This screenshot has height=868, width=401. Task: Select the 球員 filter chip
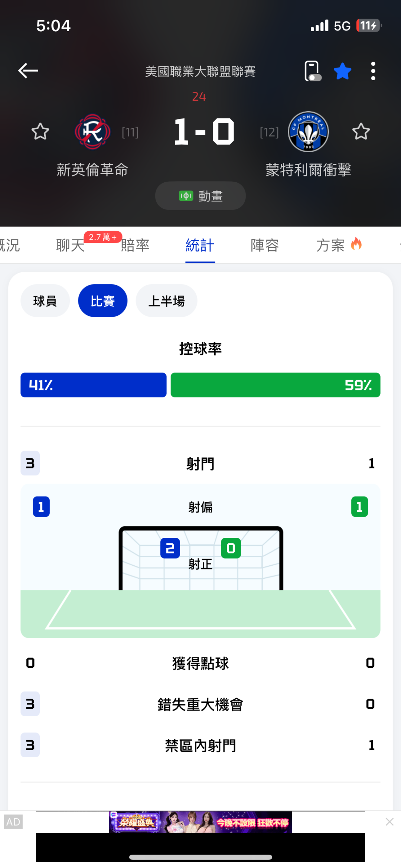[45, 301]
